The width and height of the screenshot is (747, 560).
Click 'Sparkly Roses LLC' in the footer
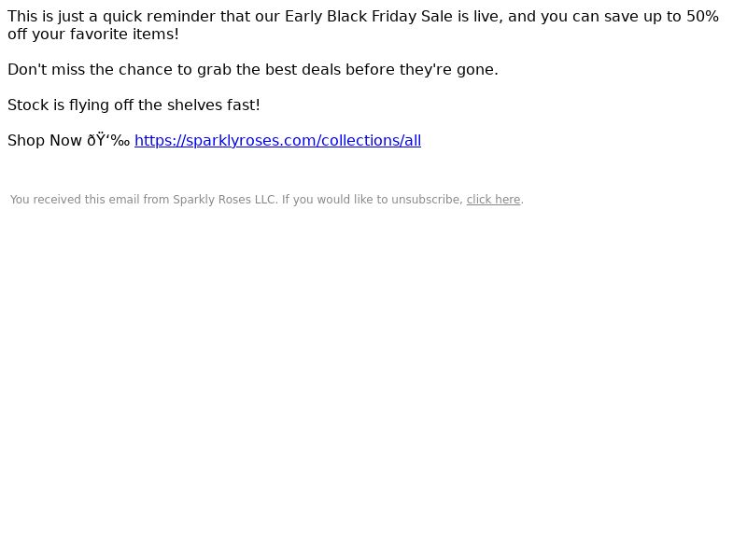tap(224, 200)
